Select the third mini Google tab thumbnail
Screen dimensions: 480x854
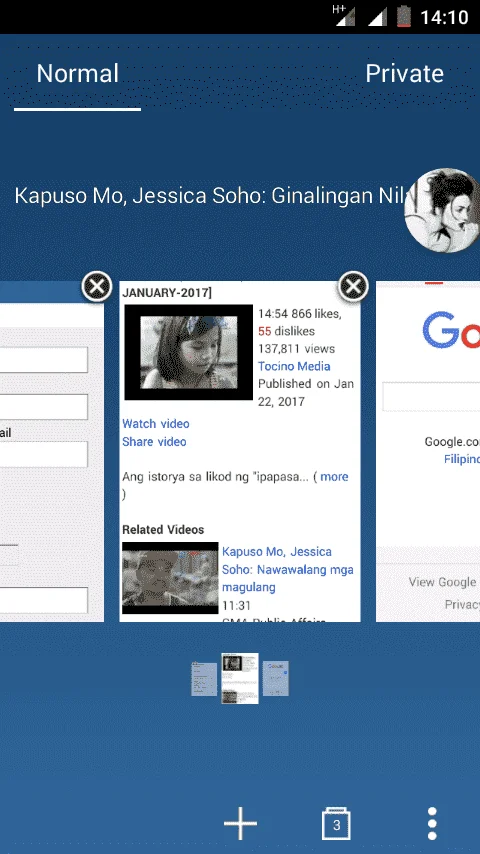pos(276,679)
